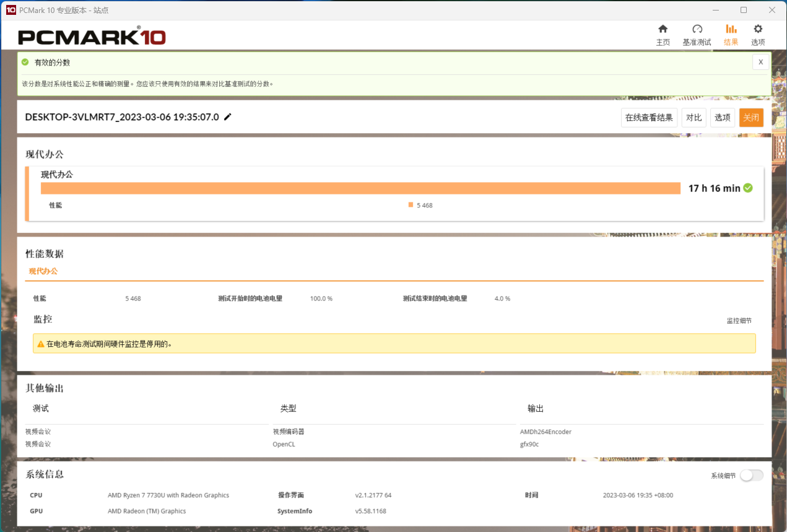Maximize the PCMark 10 window
This screenshot has width=787, height=532.
pos(744,10)
